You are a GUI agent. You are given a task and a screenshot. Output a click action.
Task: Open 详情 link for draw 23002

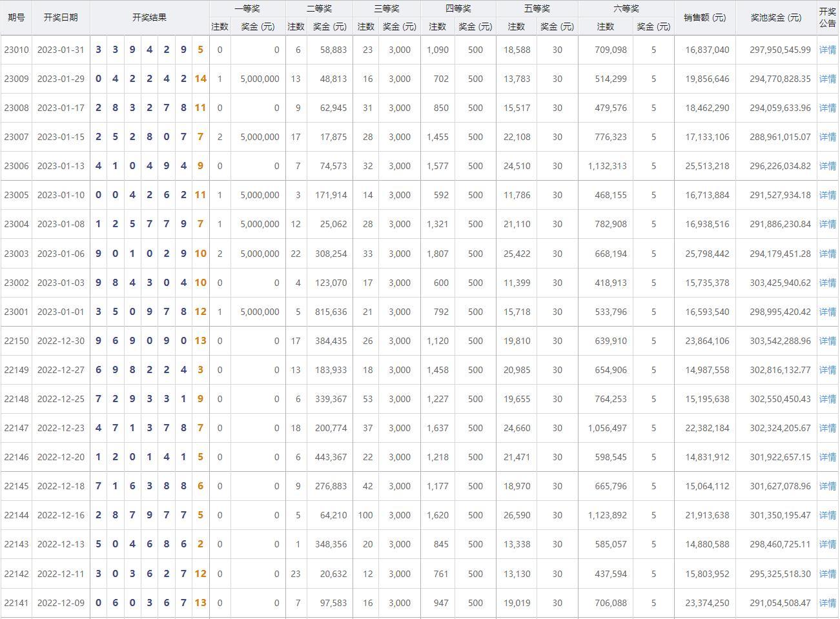tap(827, 283)
